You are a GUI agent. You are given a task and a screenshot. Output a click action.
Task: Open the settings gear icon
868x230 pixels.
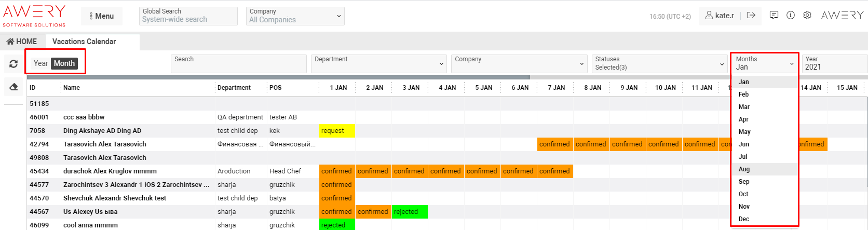(x=807, y=16)
